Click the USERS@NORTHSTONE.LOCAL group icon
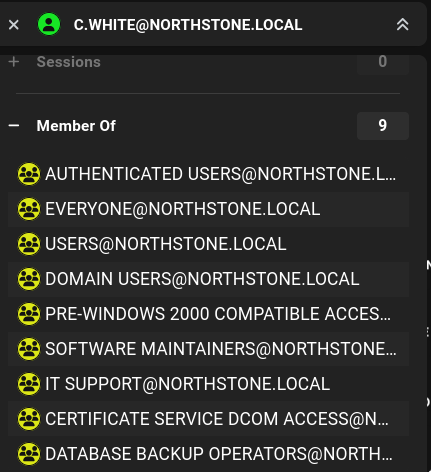431x472 pixels. [x=29, y=244]
